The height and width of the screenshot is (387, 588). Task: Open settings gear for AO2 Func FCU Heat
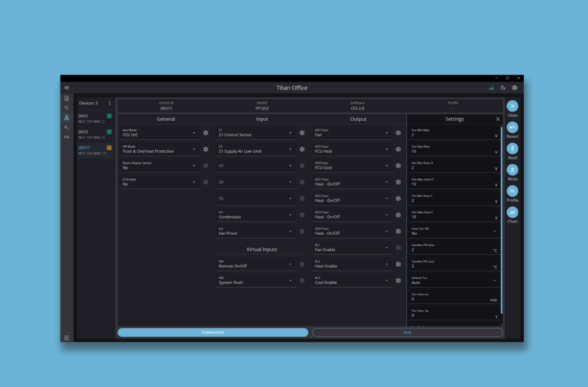398,149
